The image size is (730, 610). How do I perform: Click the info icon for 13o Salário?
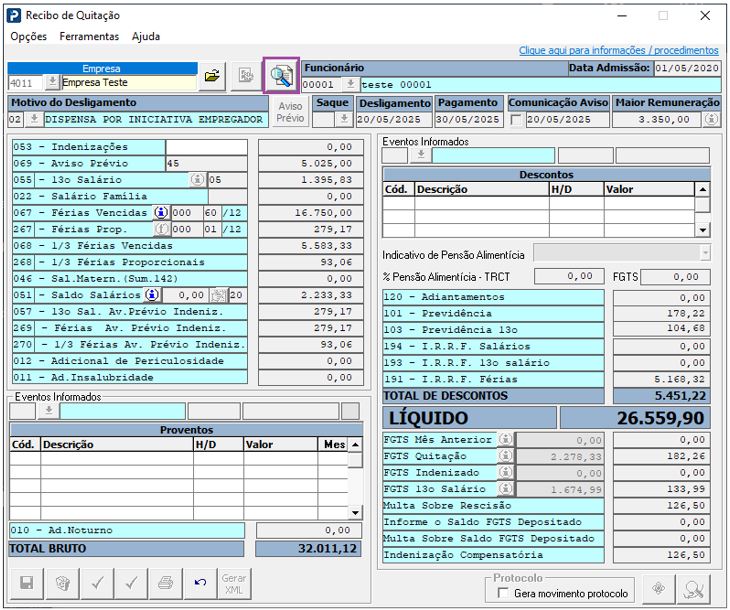pos(197,179)
